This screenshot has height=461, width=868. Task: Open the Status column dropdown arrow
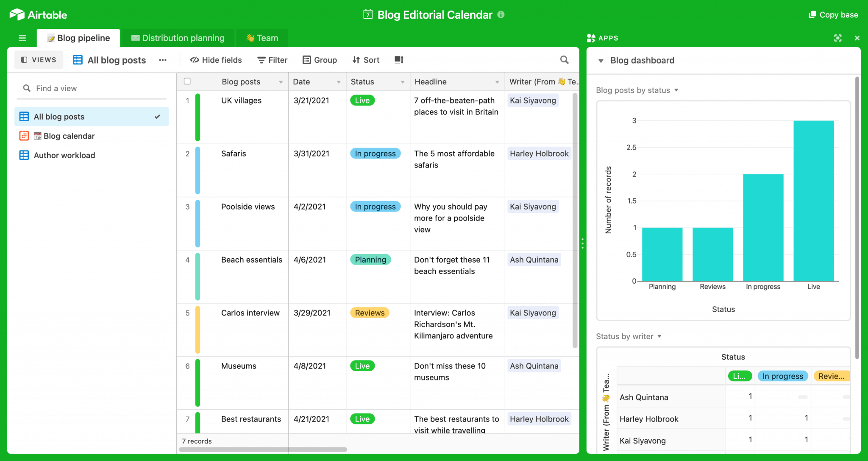click(402, 82)
